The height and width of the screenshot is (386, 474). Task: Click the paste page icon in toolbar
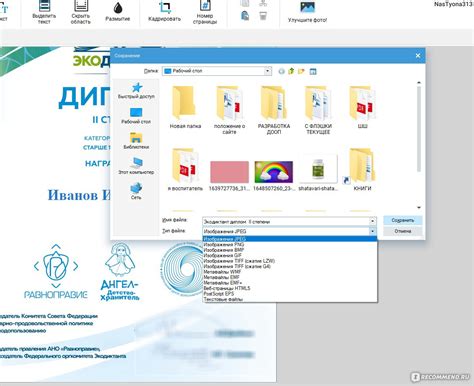click(x=245, y=15)
